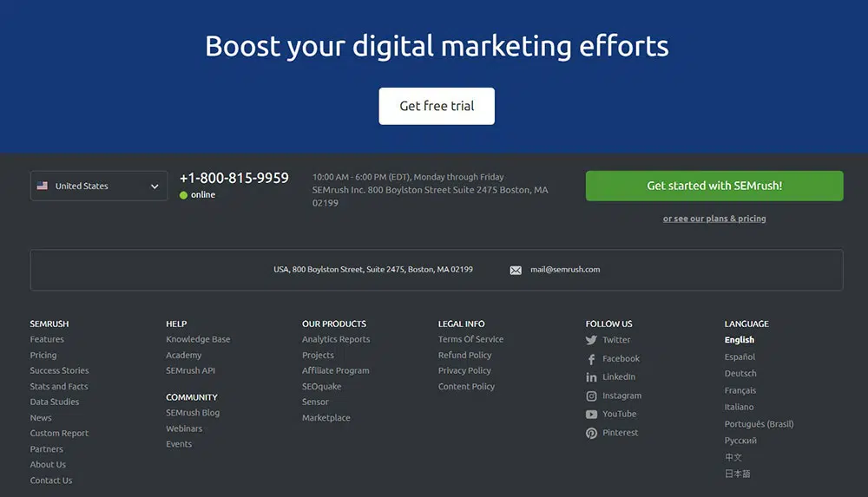868x497 pixels.
Task: Click the envelope mail icon
Action: 516,270
